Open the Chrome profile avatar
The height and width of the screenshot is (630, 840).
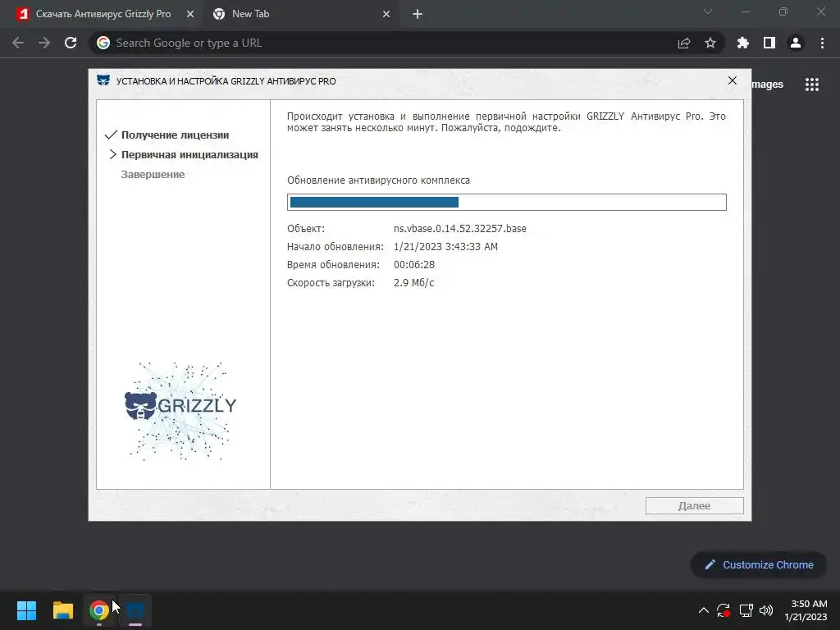point(796,43)
